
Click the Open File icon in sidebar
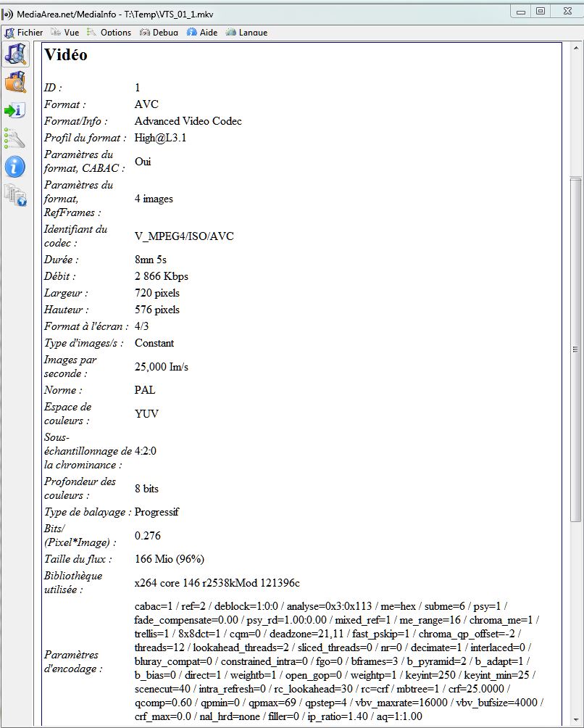tap(16, 54)
